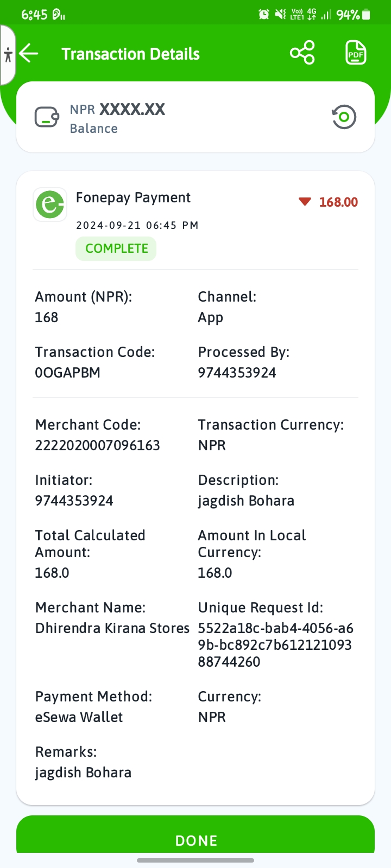Tap the eSewa logo on Fonepay Payment

(50, 204)
